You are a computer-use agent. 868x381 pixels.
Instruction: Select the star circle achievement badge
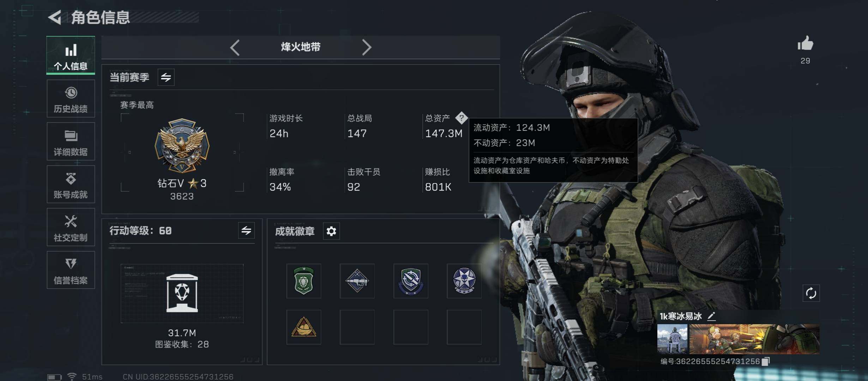[464, 281]
